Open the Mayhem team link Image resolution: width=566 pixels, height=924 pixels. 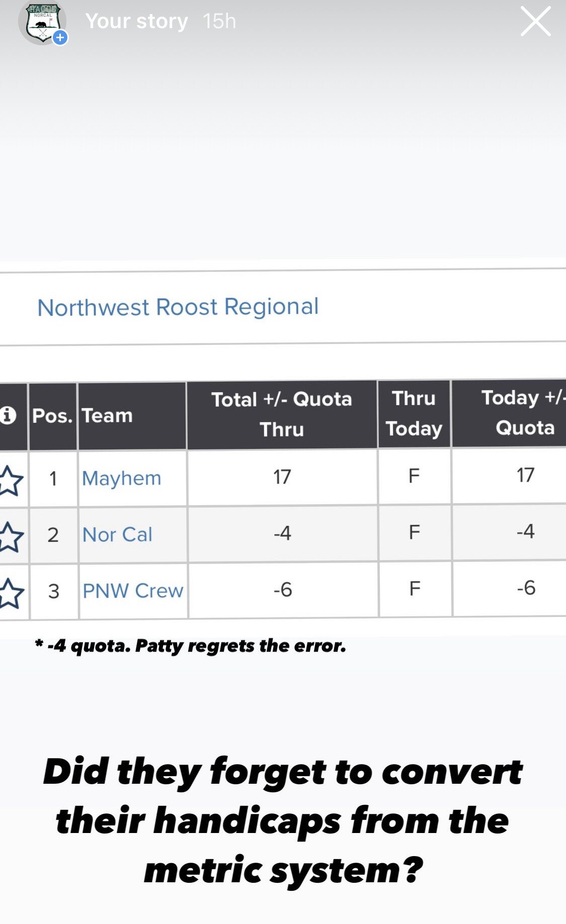[121, 478]
